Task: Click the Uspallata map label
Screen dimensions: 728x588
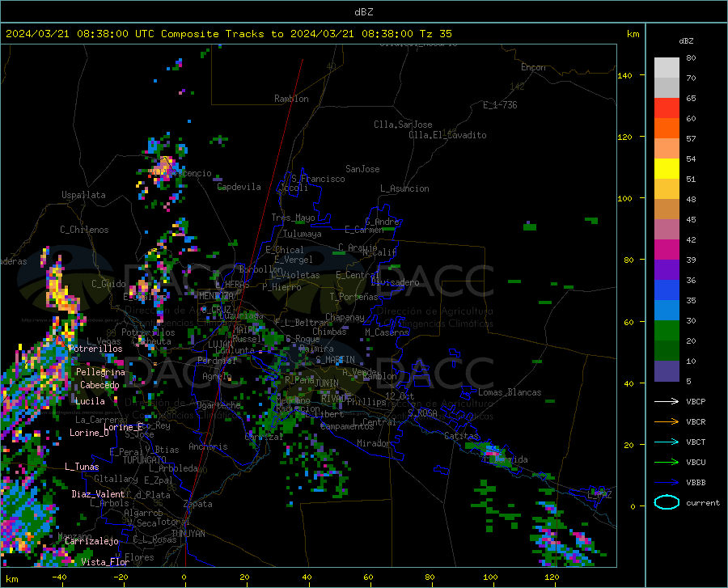Action: coord(83,195)
